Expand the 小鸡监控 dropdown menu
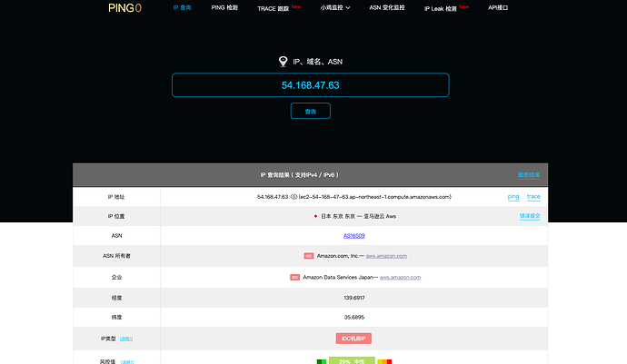Viewport: 627px width, 364px height. coord(335,7)
